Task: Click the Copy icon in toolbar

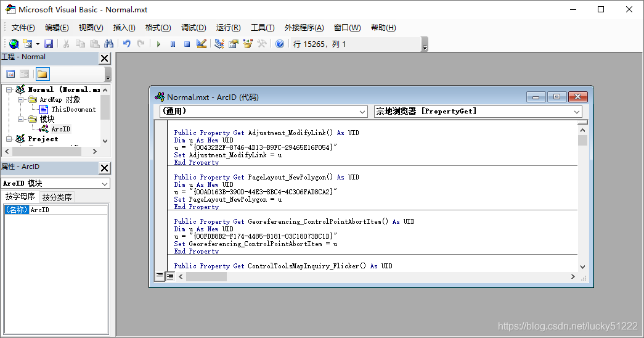Action: (x=81, y=44)
